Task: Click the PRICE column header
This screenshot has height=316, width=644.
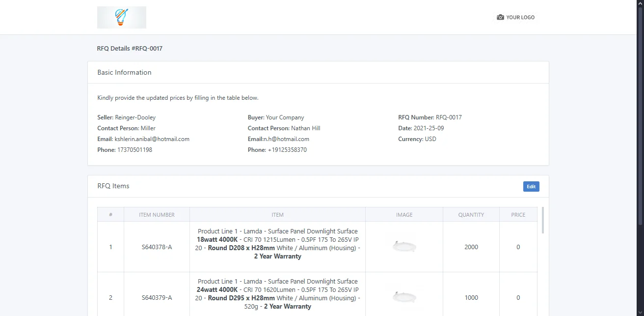Action: (518, 214)
